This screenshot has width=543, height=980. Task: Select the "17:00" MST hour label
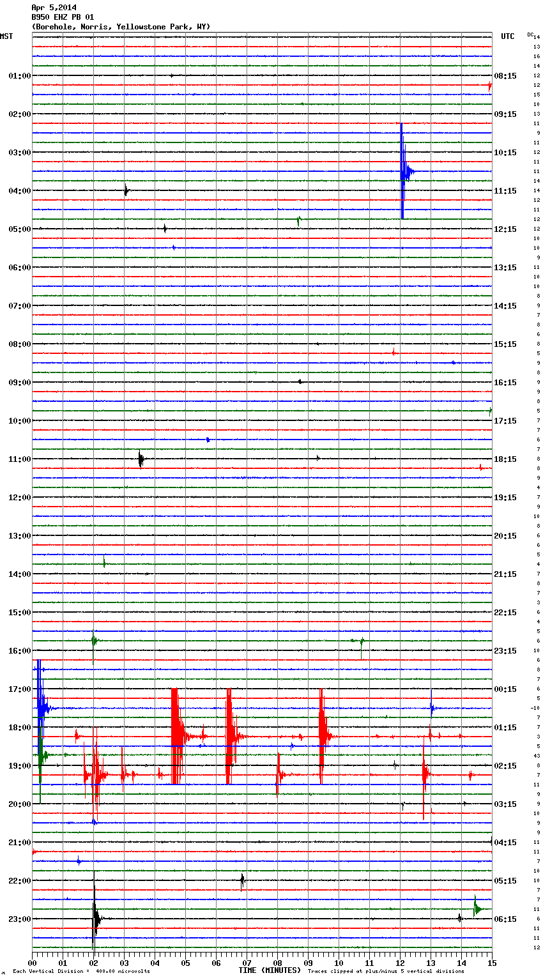[x=20, y=689]
